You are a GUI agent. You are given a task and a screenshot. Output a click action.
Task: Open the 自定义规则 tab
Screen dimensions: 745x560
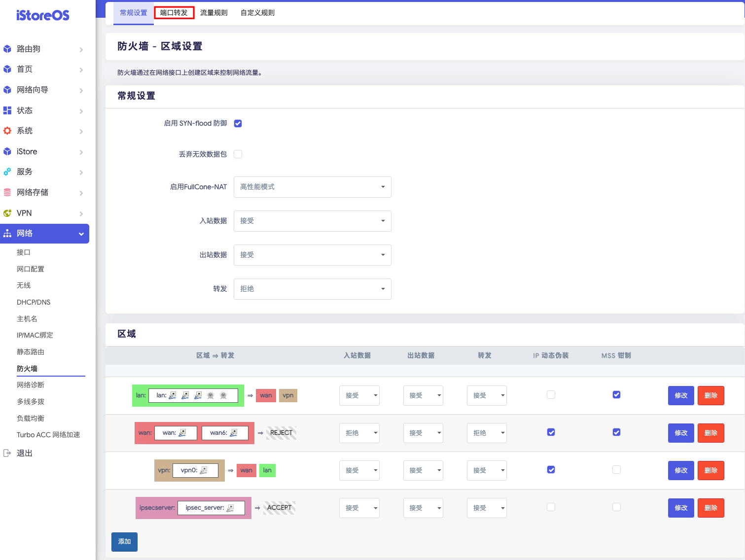[257, 12]
